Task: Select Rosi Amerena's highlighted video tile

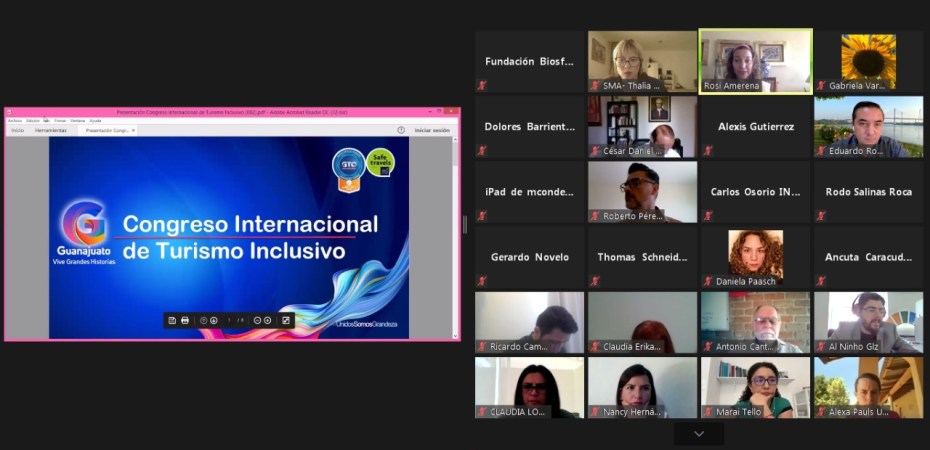Action: pyautogui.click(x=755, y=61)
